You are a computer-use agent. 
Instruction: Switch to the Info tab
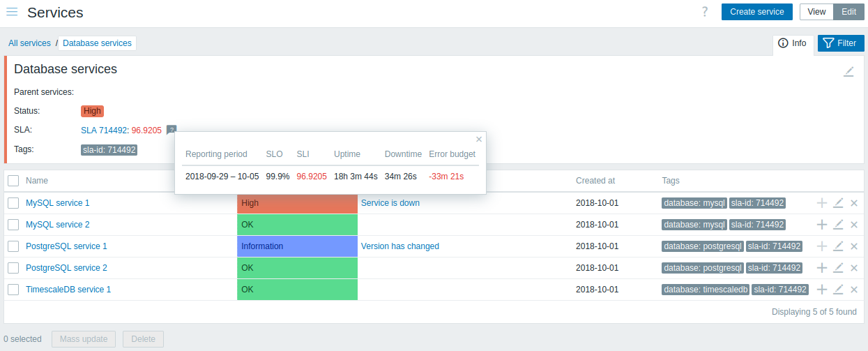(793, 43)
